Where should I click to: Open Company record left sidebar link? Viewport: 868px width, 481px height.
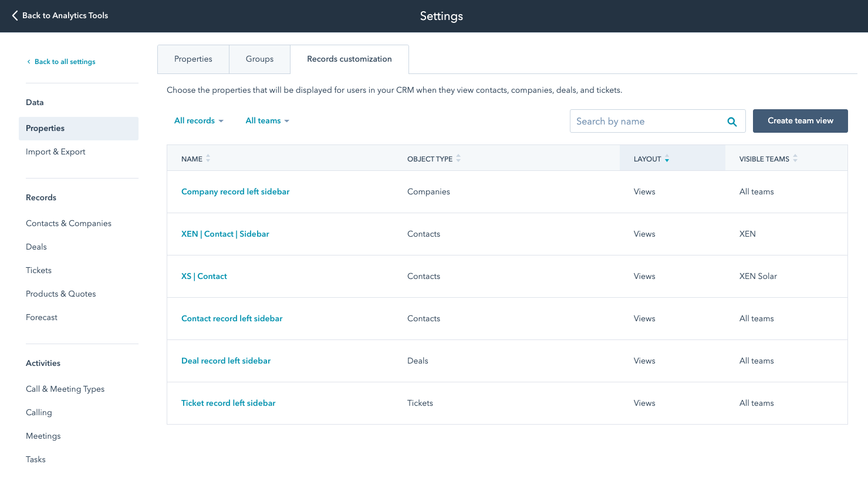pos(235,192)
